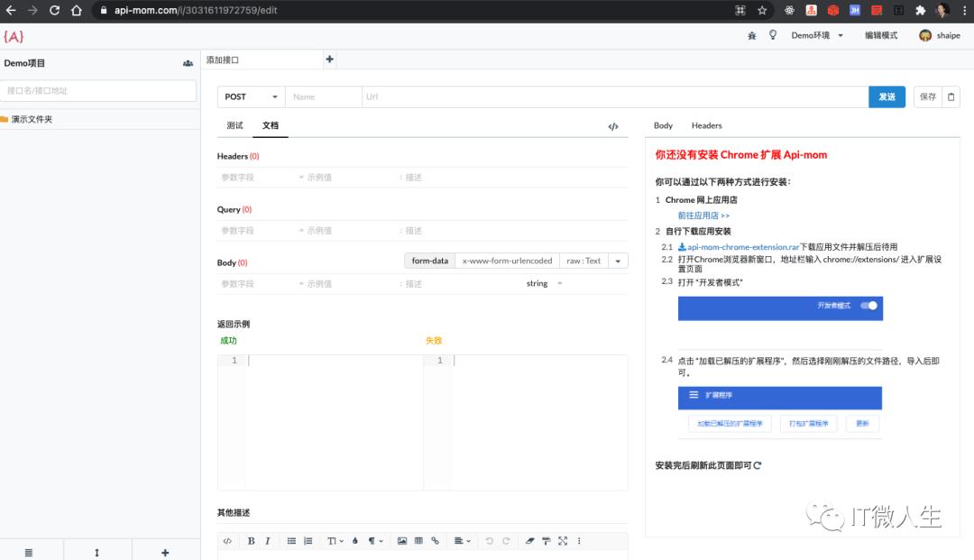Screen dimensions: 974x560
Task: Click the bug report icon in header
Action: click(752, 35)
